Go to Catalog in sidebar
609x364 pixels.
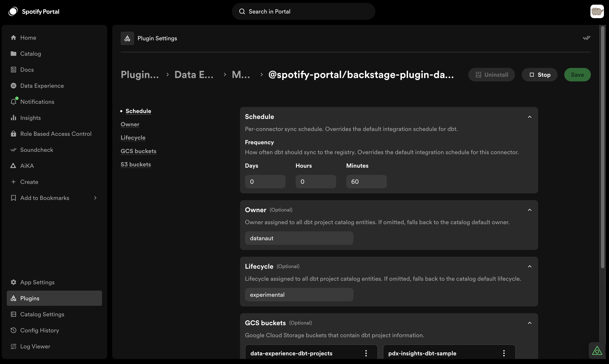point(54,54)
